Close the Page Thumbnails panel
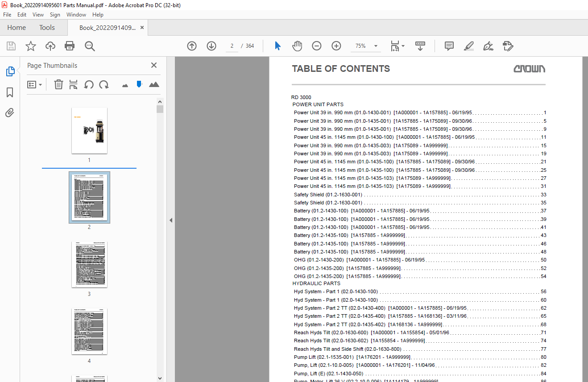 pyautogui.click(x=154, y=65)
